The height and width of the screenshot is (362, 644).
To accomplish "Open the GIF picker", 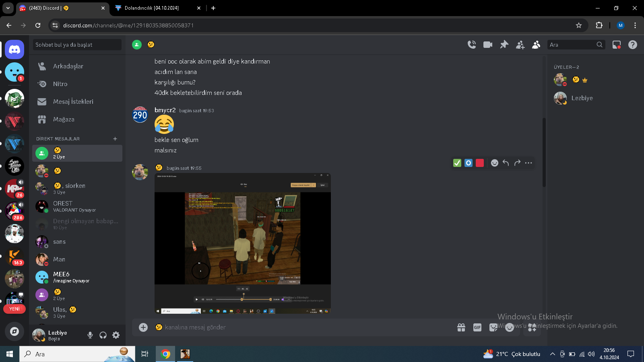I will [x=477, y=327].
